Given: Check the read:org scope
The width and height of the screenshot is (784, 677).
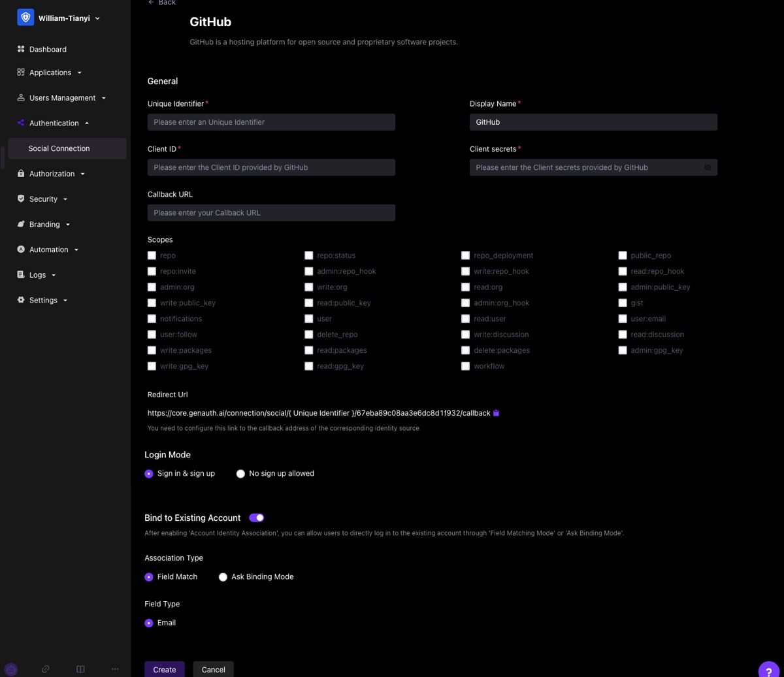Looking at the screenshot, I should point(466,288).
